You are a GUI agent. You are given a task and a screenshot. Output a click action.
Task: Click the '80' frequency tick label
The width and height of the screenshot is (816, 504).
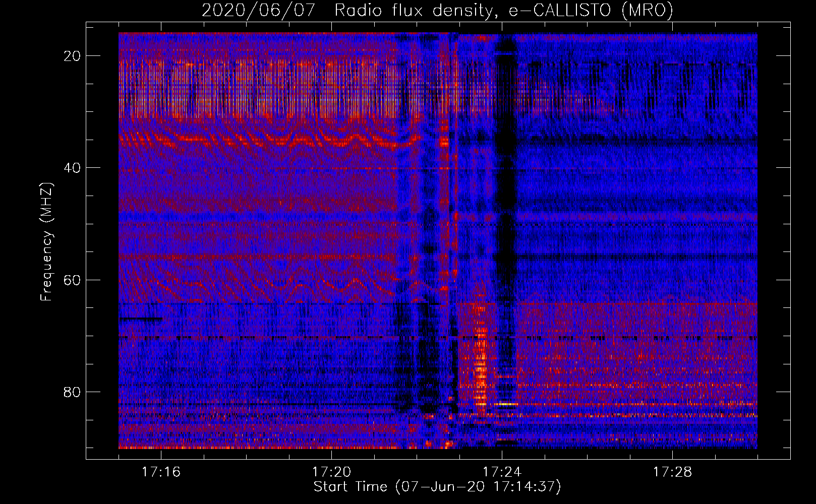click(72, 392)
